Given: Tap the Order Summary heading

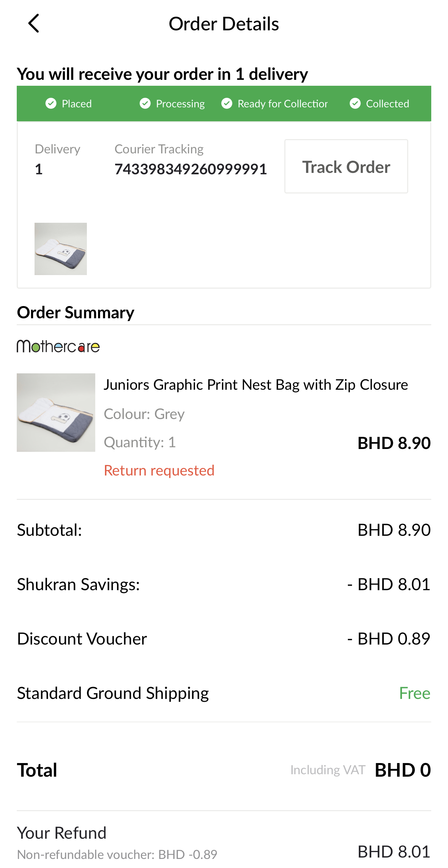Looking at the screenshot, I should pos(76,312).
